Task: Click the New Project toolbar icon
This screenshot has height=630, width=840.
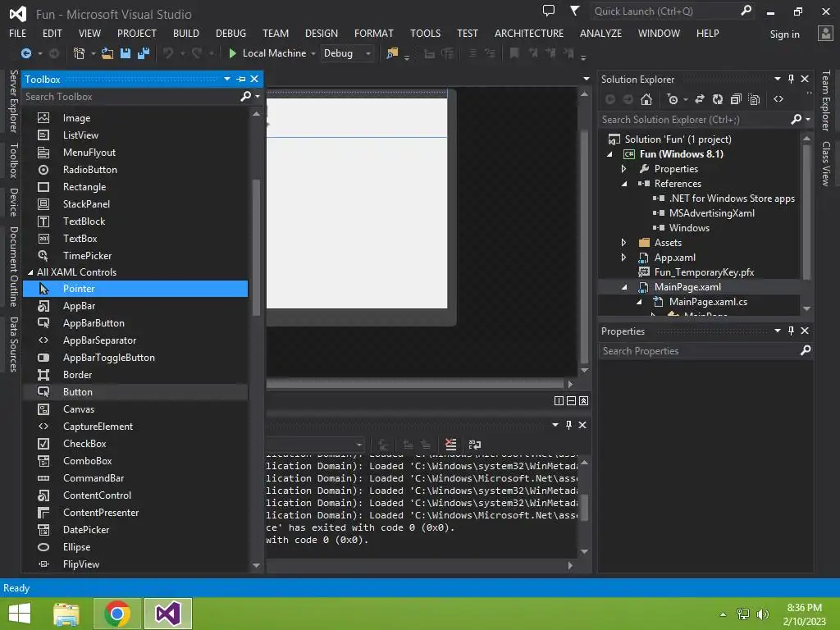Action: pos(79,53)
